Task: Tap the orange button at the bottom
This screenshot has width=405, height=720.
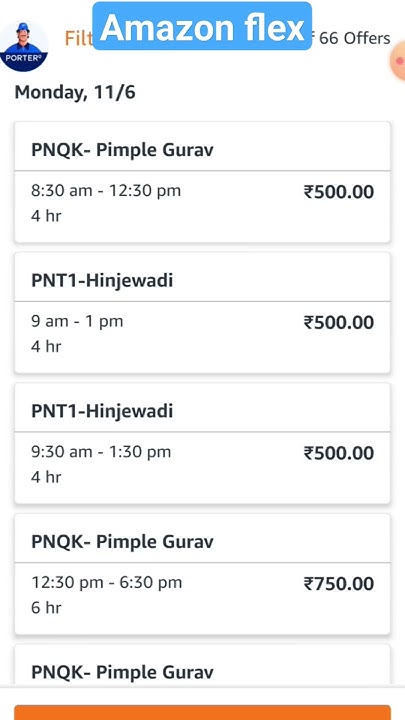Action: point(202,712)
